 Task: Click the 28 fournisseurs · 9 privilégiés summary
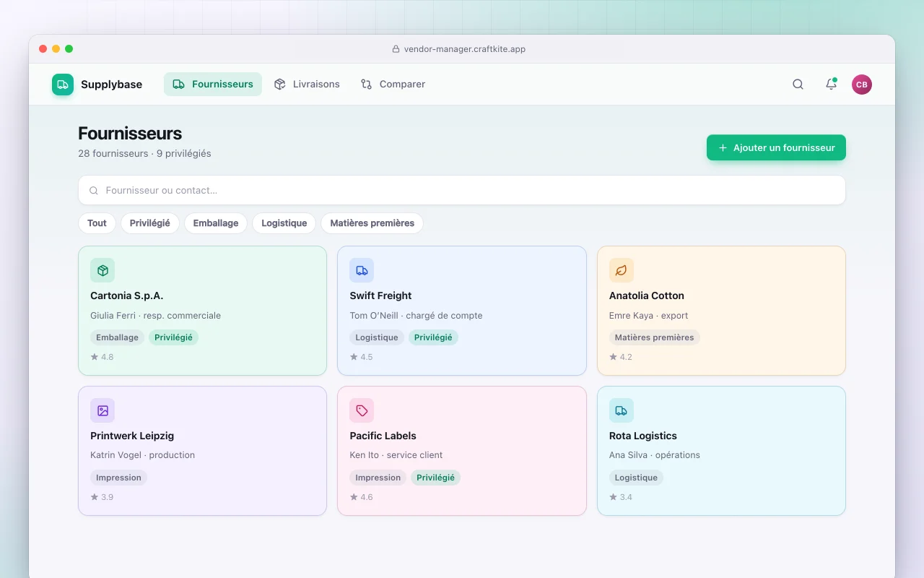144,153
